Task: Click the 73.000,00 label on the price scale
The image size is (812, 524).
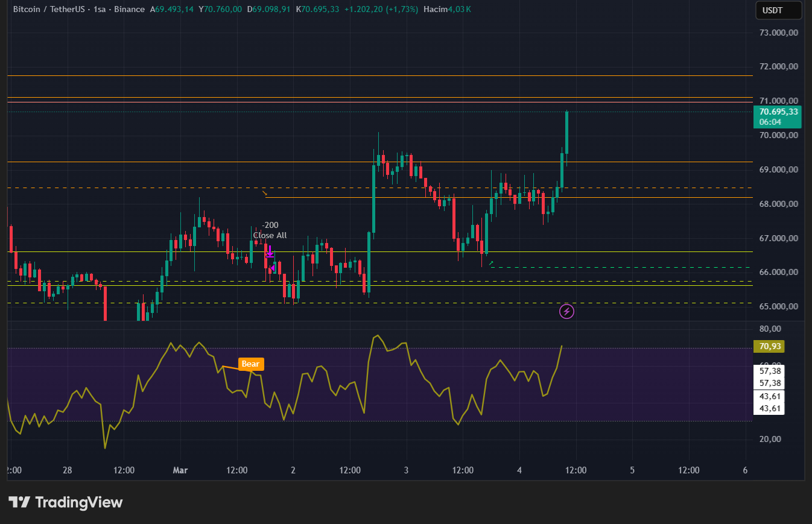Action: [778, 33]
